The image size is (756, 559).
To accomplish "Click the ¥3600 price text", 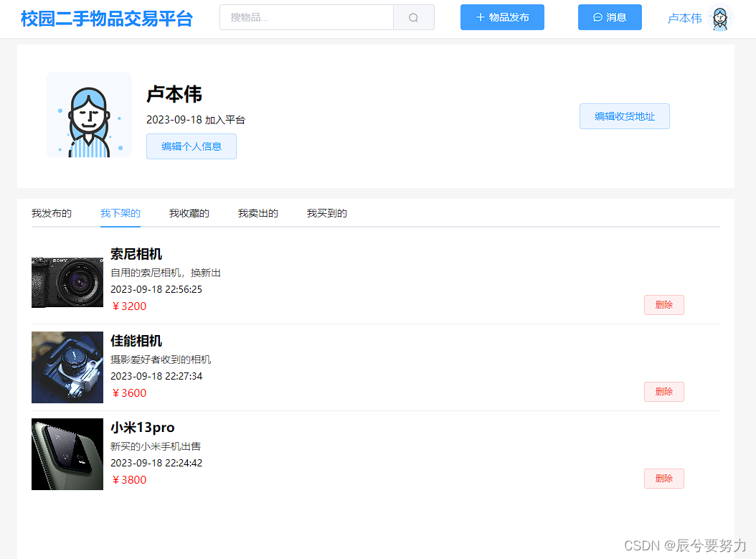I will (128, 393).
